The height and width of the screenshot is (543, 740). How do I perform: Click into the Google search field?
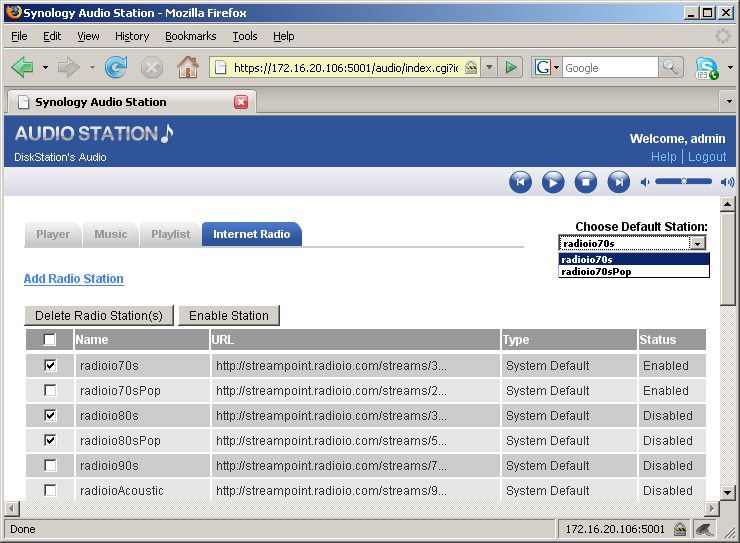tap(610, 68)
